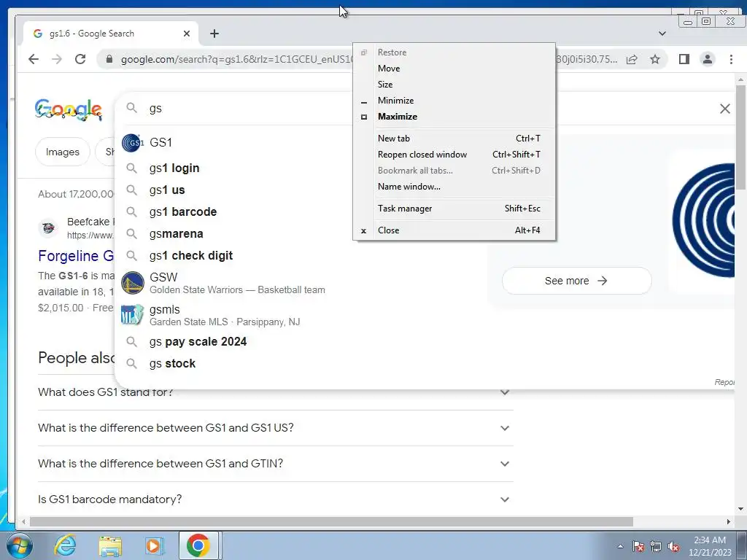Screen dimensions: 747x560
Task: Go back to the previous page
Action: pyautogui.click(x=34, y=59)
